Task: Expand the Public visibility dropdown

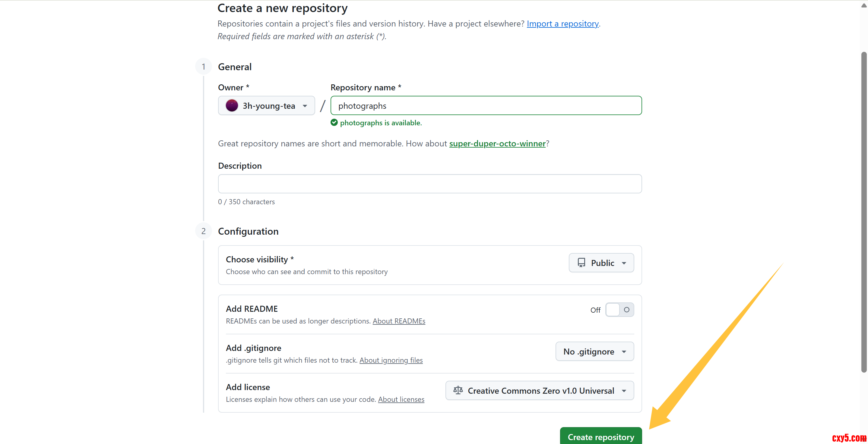Action: (x=601, y=263)
